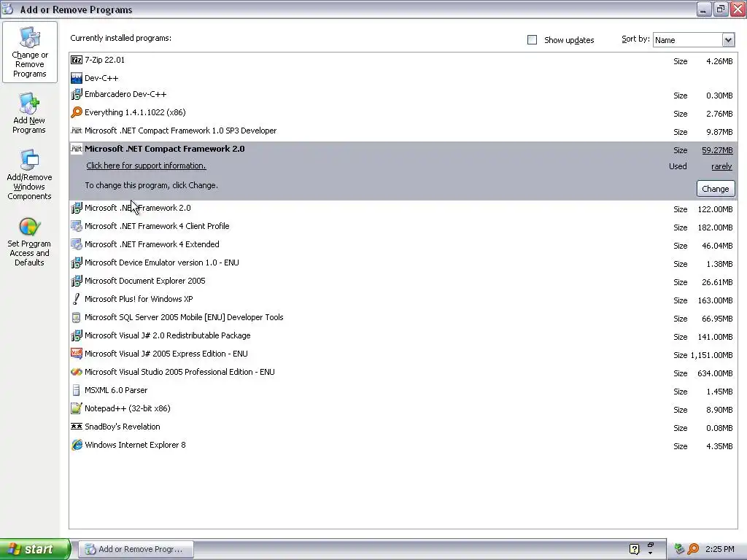Click the 634.00MB size value
747x560 pixels.
tap(715, 373)
